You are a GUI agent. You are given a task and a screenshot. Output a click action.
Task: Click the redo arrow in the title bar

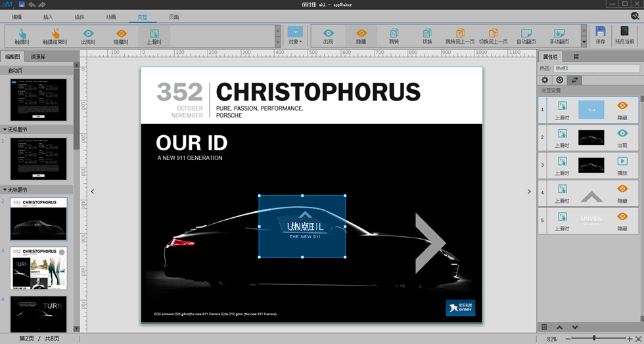[42, 5]
